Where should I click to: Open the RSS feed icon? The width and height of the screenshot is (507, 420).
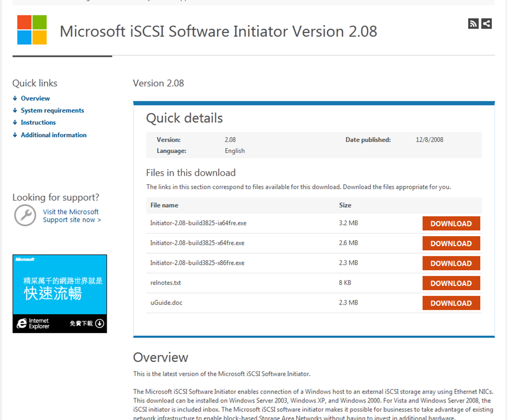(x=473, y=24)
